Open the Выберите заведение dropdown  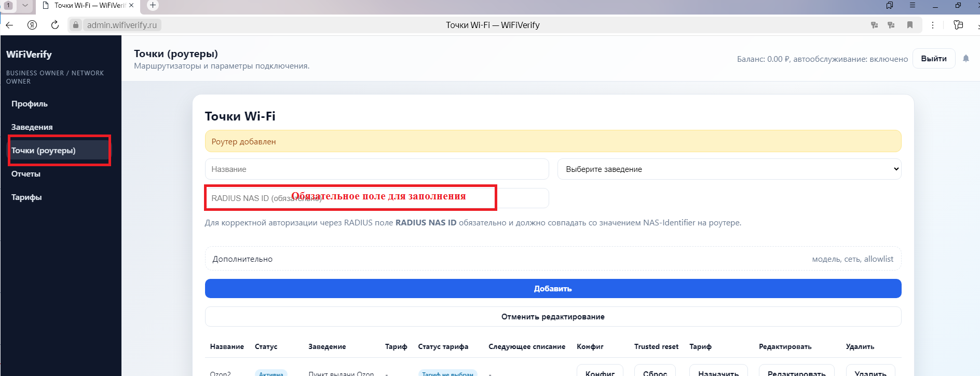[729, 169]
